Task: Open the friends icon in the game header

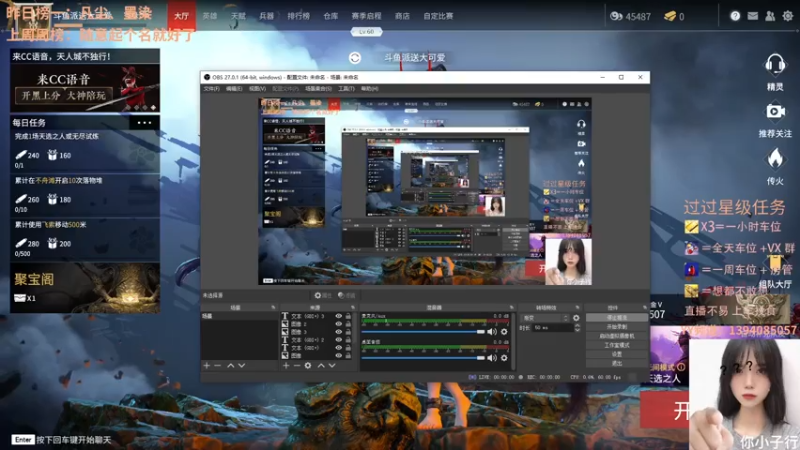Action: coord(770,16)
